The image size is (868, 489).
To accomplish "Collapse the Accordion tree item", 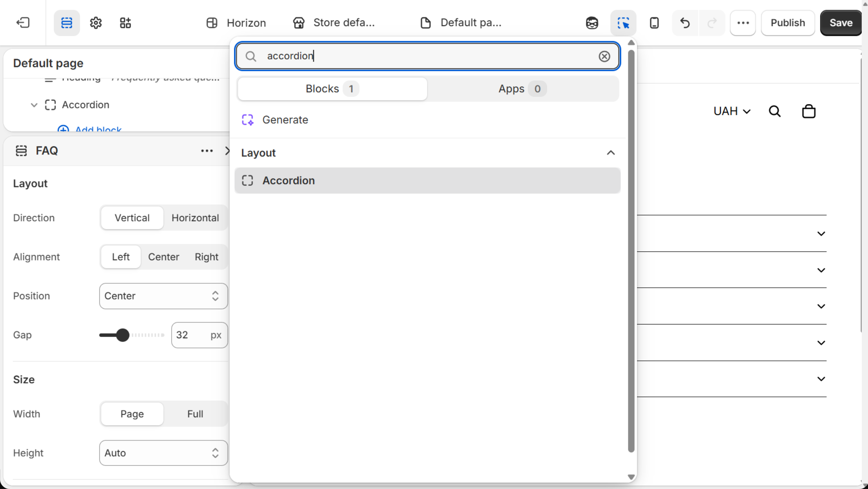I will coord(34,105).
